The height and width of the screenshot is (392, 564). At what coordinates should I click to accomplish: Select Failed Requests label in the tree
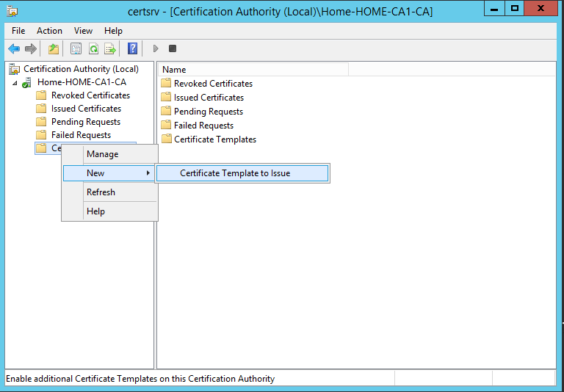(82, 135)
